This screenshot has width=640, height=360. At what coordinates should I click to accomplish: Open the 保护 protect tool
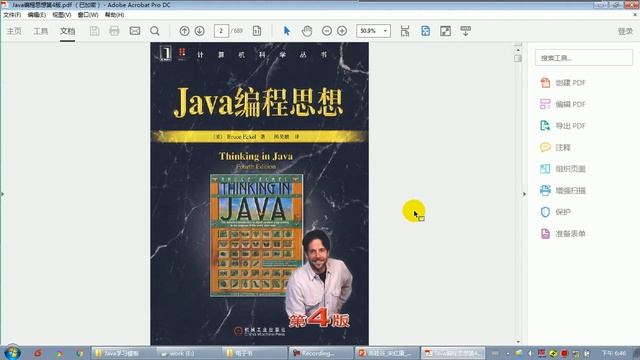pos(555,212)
